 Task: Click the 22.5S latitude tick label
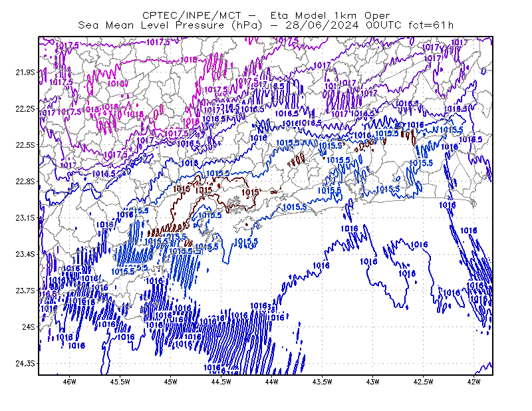tap(25, 145)
